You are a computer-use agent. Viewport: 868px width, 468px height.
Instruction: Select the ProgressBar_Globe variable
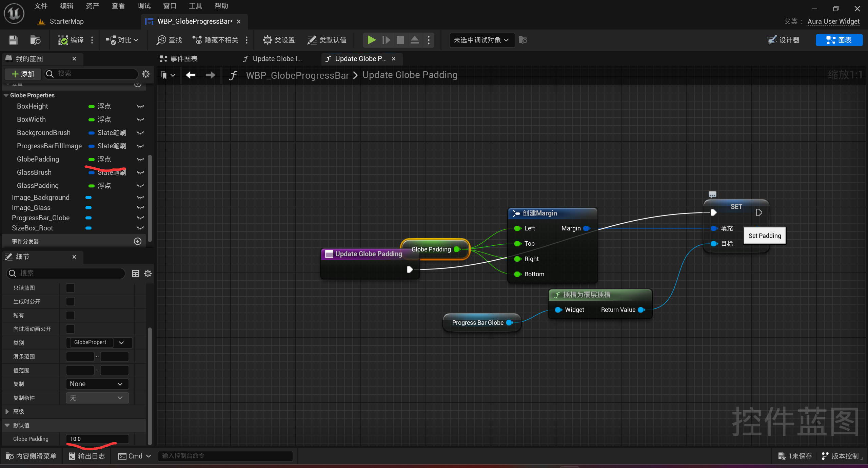coord(41,218)
